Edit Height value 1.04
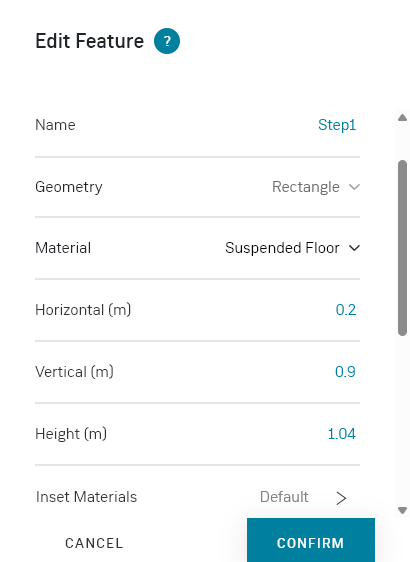This screenshot has height=562, width=410. point(342,434)
